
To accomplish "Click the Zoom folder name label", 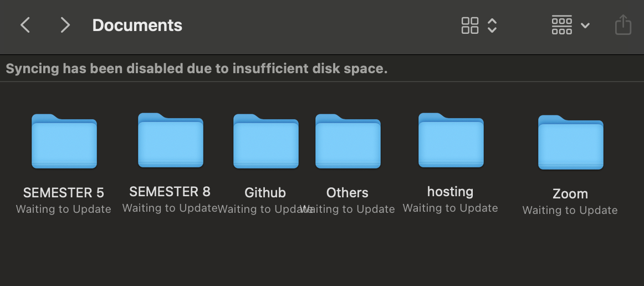I will pyautogui.click(x=570, y=194).
